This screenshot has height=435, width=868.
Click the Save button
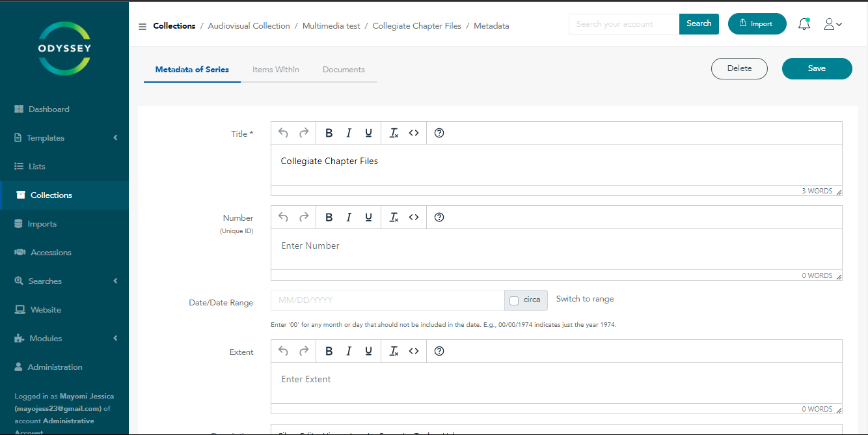click(x=817, y=68)
